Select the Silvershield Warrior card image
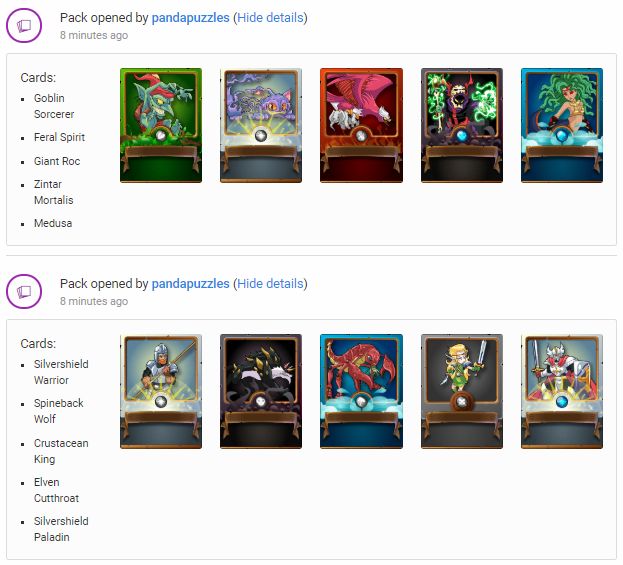Viewport: 623px width, 565px height. pos(161,391)
